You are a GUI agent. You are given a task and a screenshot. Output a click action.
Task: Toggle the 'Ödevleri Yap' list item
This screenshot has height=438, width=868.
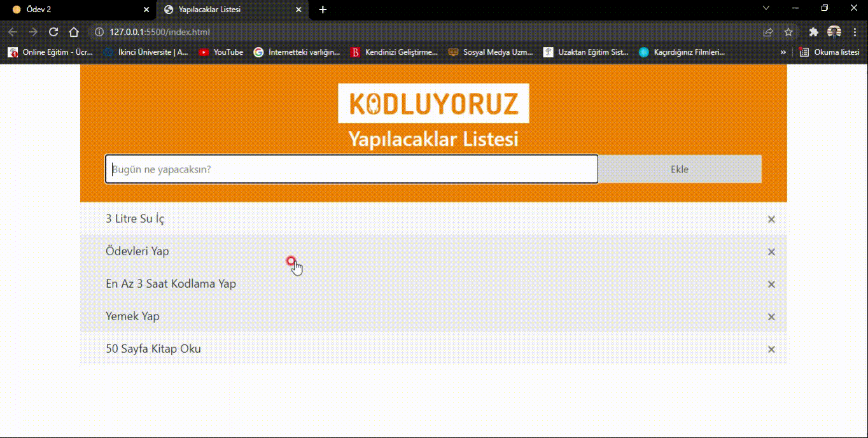point(433,251)
